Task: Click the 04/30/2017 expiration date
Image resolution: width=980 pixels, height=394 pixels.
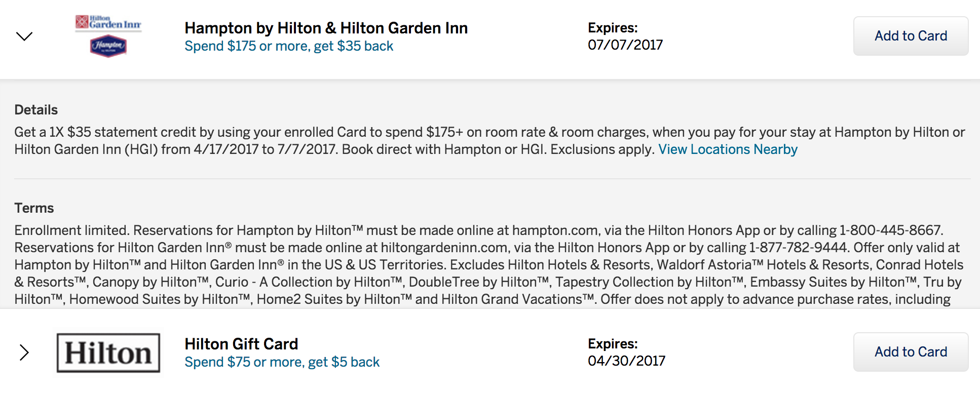Action: click(626, 361)
